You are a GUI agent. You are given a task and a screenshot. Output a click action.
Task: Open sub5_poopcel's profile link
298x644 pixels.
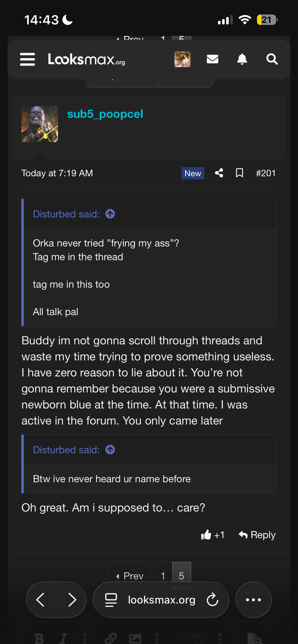[105, 114]
